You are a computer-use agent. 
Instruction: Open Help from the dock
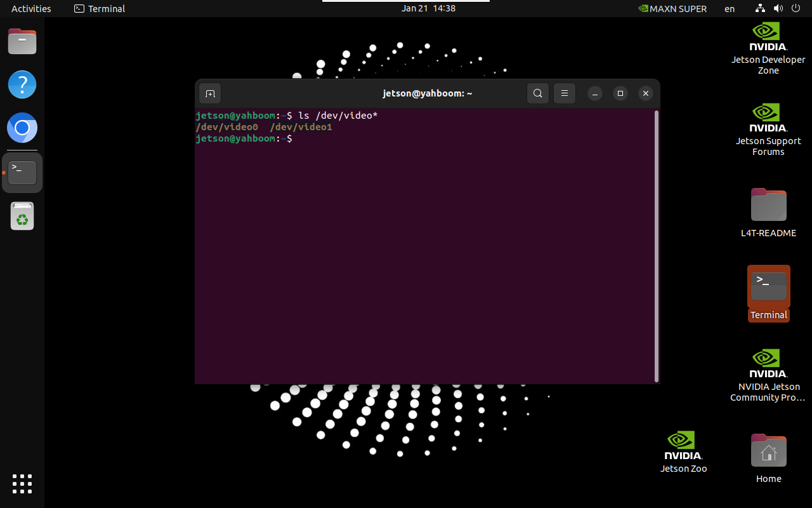(22, 84)
